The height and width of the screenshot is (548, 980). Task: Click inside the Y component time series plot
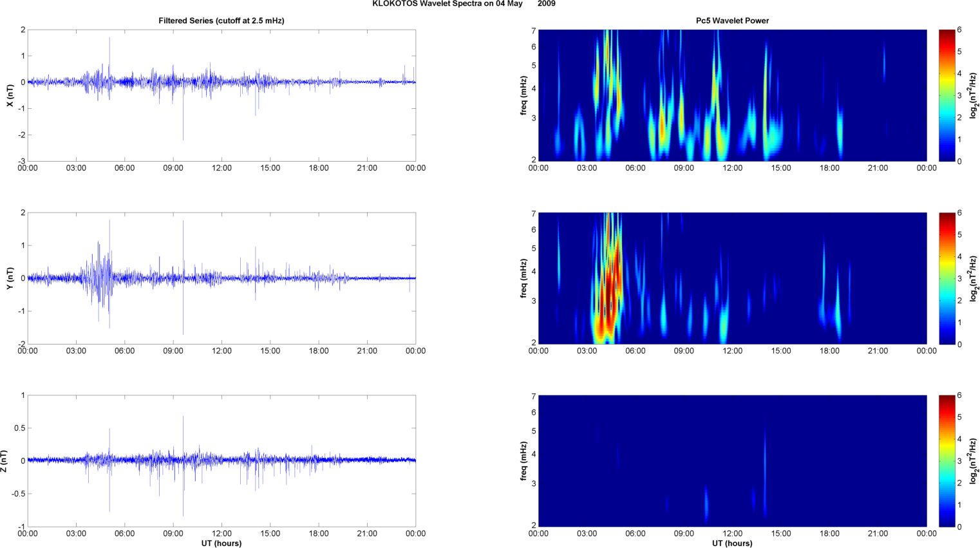click(x=221, y=278)
